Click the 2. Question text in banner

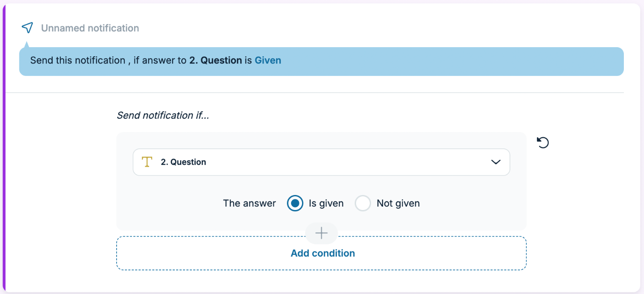click(x=216, y=60)
